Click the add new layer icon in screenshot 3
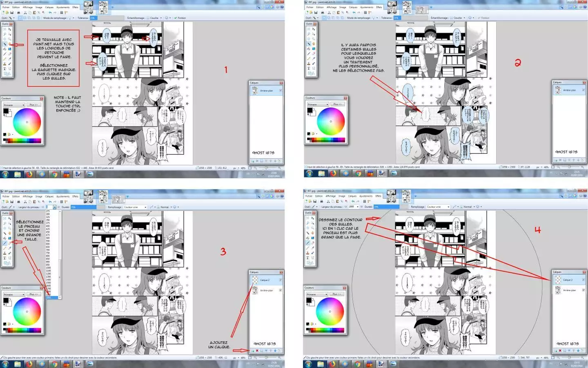 pos(253,350)
